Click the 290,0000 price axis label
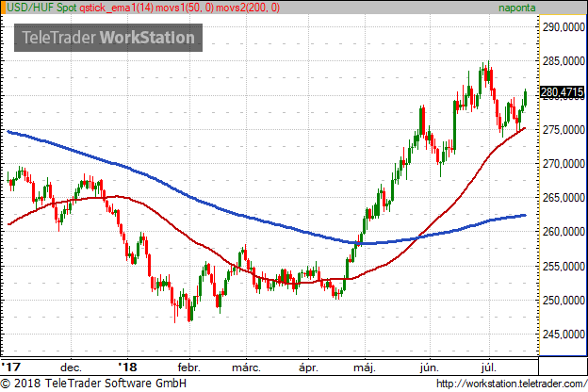The width and height of the screenshot is (588, 392). [x=563, y=27]
